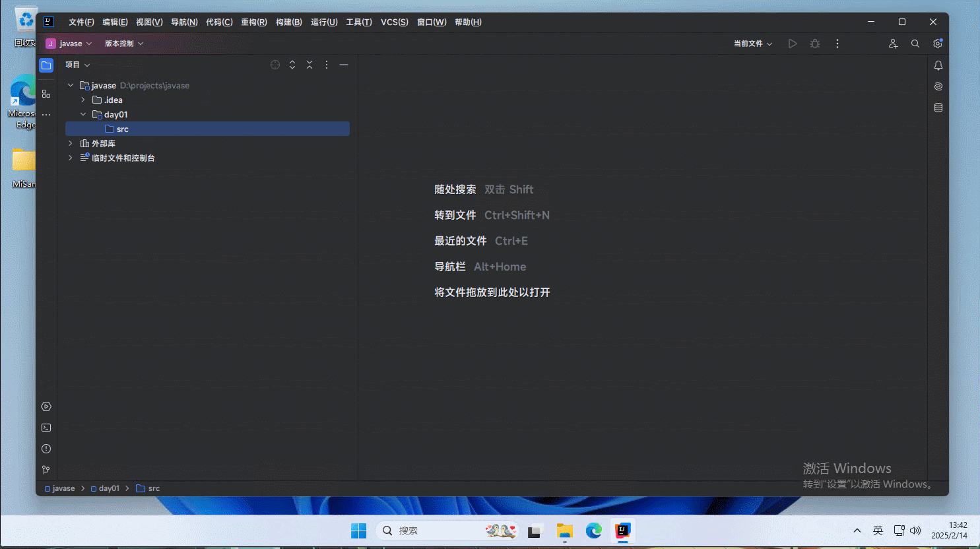Click the select opened file target icon
Image resolution: width=980 pixels, height=549 pixels.
click(275, 65)
